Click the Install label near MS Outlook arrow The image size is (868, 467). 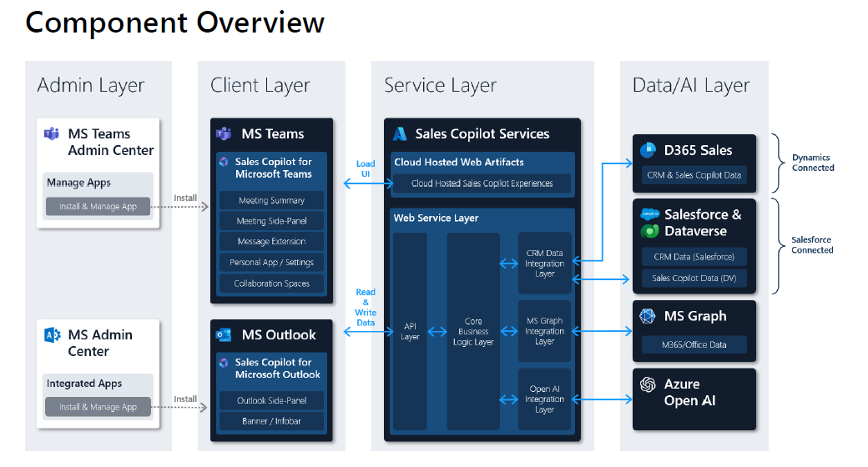point(185,399)
